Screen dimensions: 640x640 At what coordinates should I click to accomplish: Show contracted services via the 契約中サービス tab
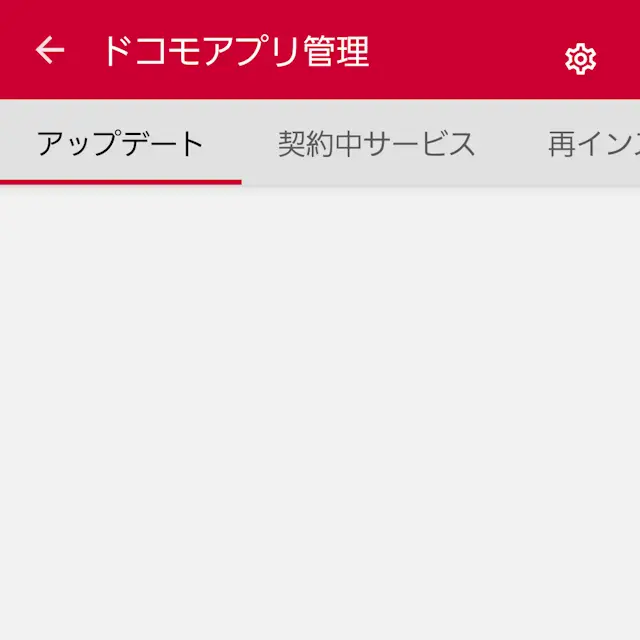pyautogui.click(x=376, y=144)
